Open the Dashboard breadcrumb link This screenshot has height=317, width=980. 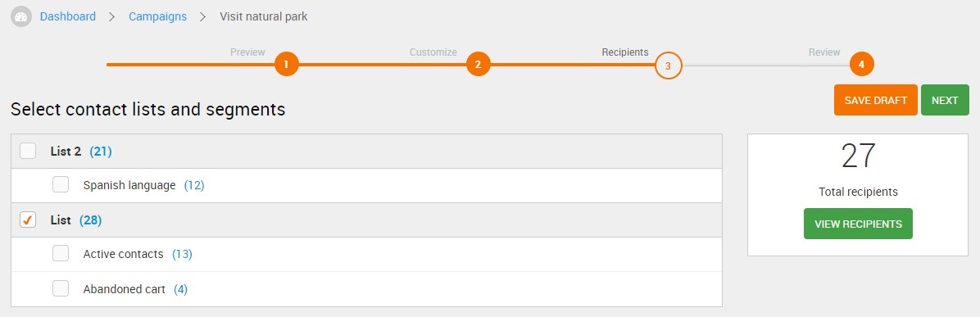click(x=67, y=17)
